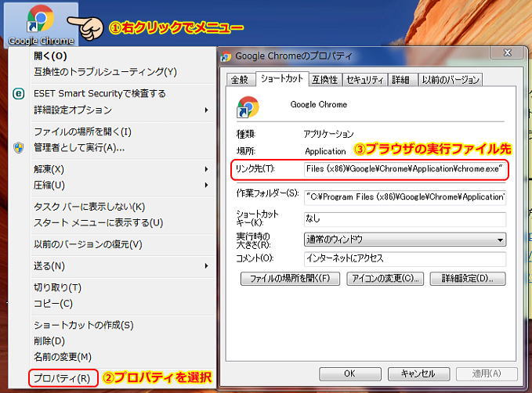Switch to the 互換性 tab
Image resolution: width=532 pixels, height=393 pixels.
coord(324,79)
